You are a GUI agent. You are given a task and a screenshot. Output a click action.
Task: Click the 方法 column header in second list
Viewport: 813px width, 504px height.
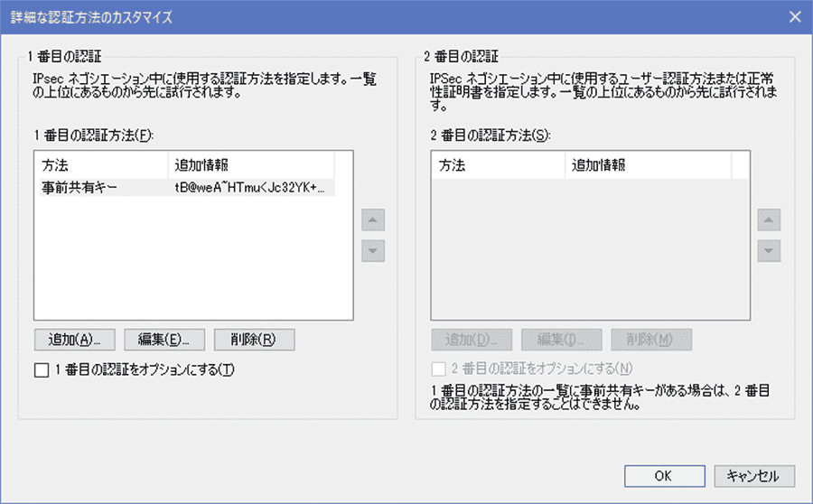coord(499,165)
